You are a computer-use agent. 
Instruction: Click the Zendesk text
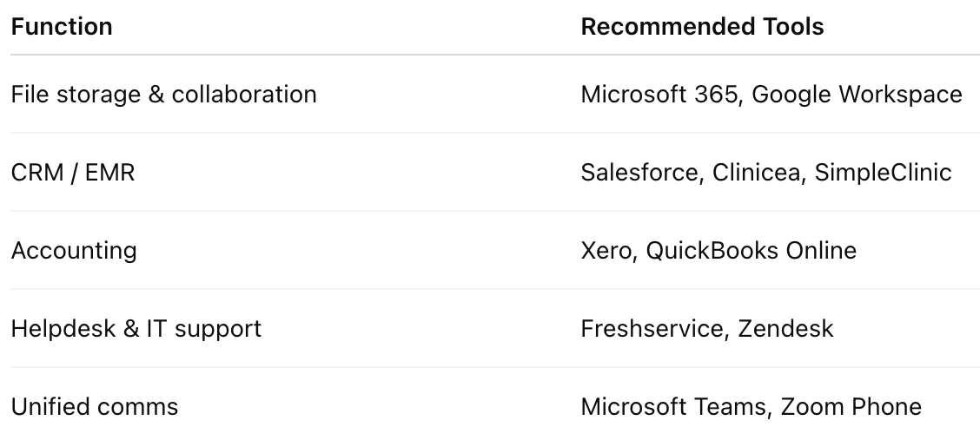785,328
